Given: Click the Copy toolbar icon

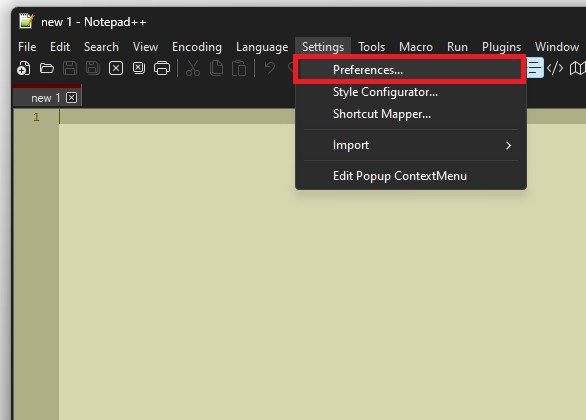Looking at the screenshot, I should point(216,68).
